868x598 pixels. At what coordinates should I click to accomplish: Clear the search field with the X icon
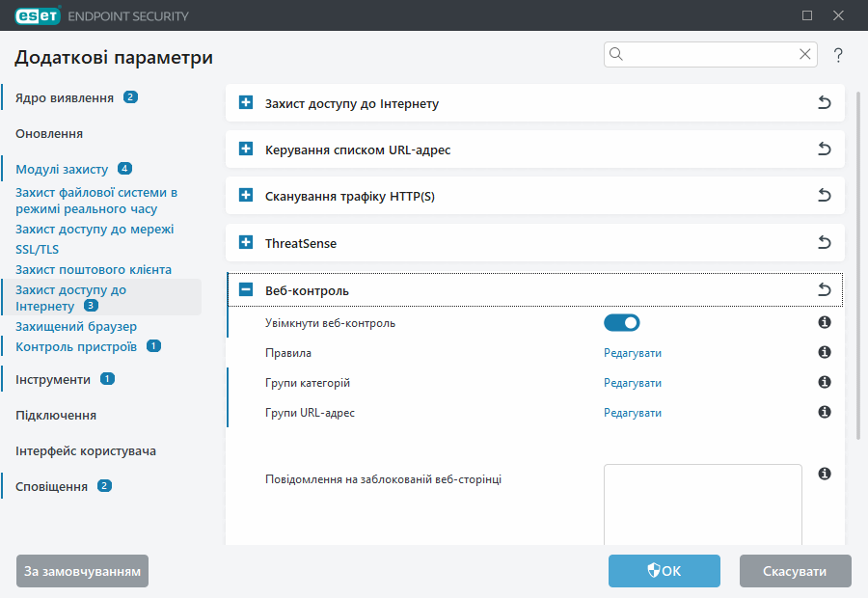[x=804, y=55]
